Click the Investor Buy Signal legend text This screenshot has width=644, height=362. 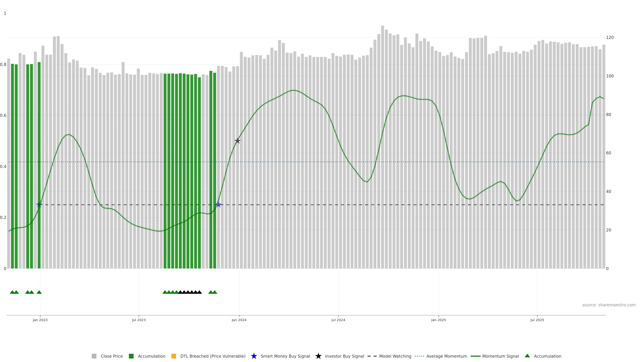(344, 356)
